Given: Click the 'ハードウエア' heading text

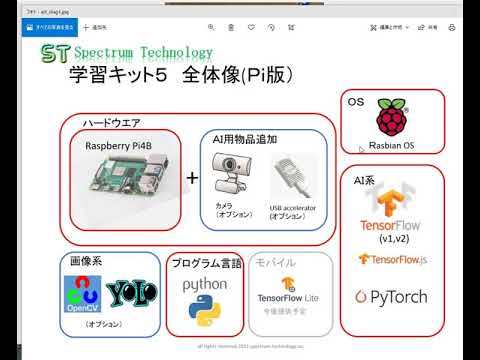Looking at the screenshot, I should click(111, 123).
